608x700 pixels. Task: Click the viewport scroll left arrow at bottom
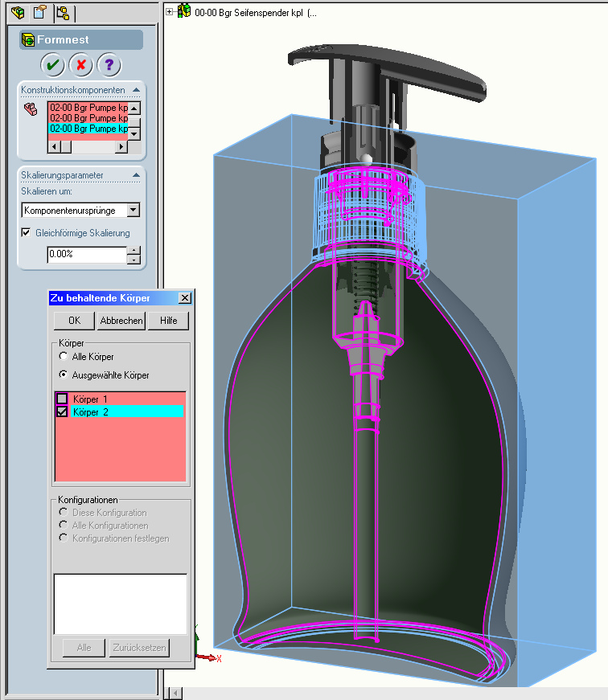tap(176, 694)
